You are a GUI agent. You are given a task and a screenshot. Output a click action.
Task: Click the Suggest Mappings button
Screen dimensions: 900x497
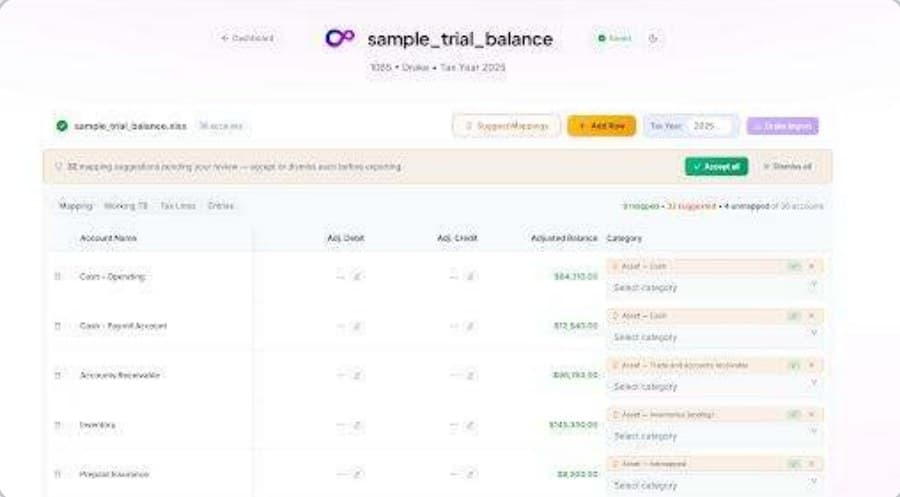tap(506, 126)
